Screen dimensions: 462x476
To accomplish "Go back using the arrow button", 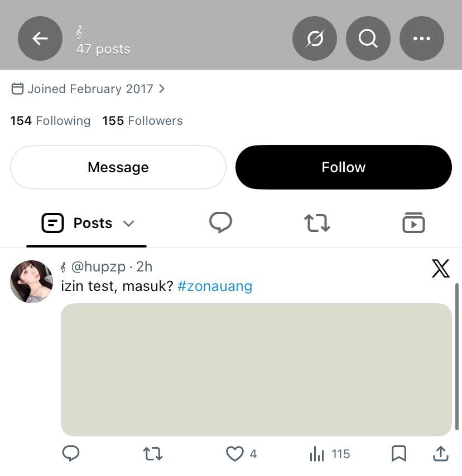I will click(40, 38).
